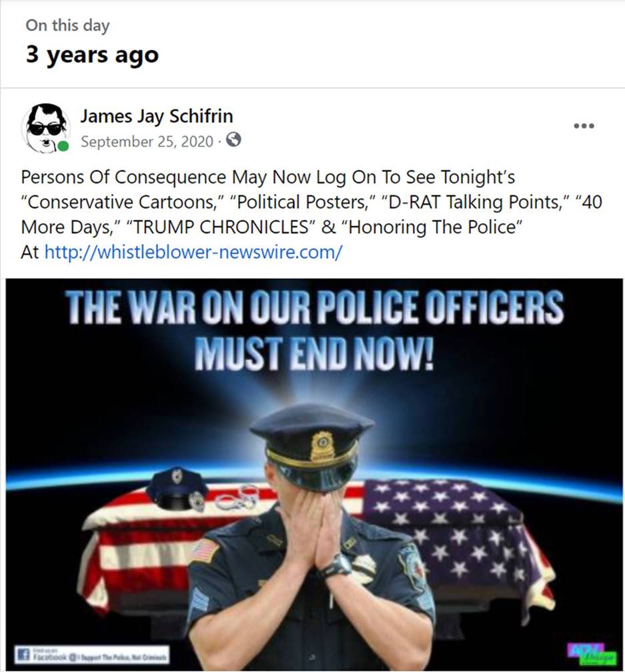Click the gold badge on officer's cap
The image size is (625, 672).
(322, 445)
